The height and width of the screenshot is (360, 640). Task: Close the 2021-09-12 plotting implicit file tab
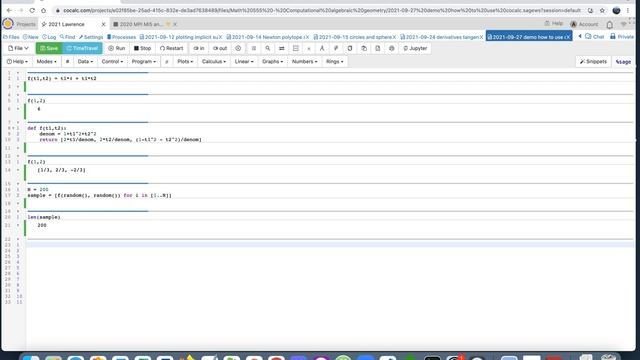pyautogui.click(x=220, y=37)
